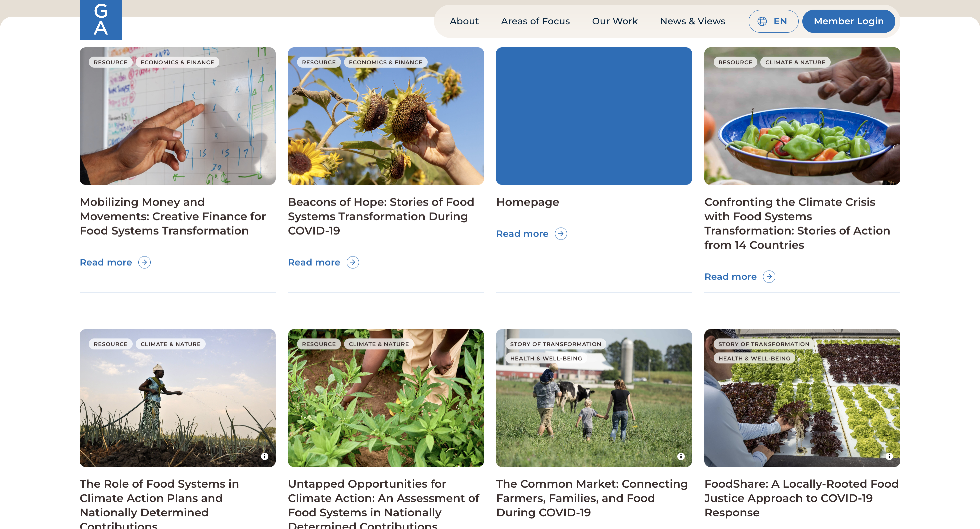Click Economics & Finance tag on whiteboard image
The image size is (980, 529).
[177, 62]
